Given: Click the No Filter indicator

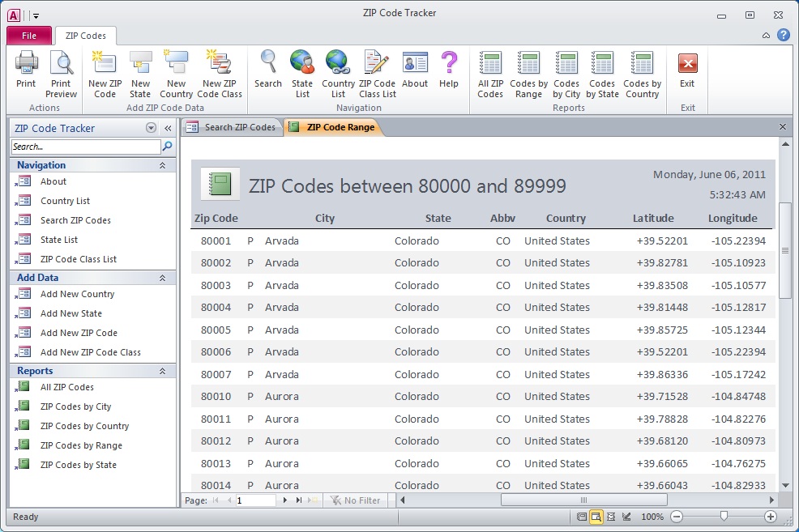Looking at the screenshot, I should [x=356, y=500].
